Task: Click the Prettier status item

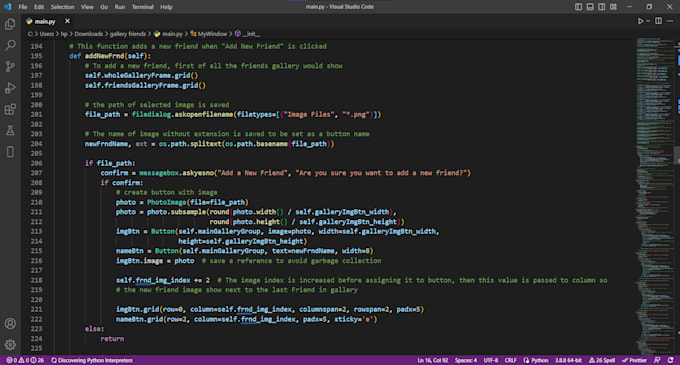Action: coord(634,360)
